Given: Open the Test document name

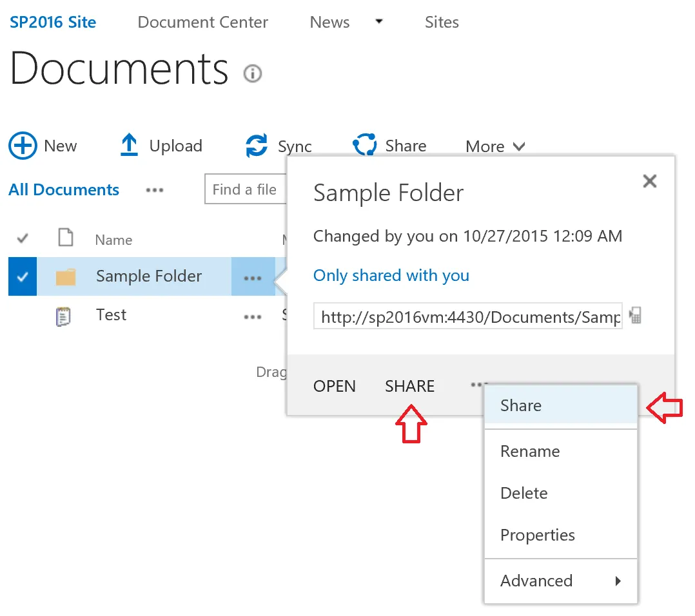Looking at the screenshot, I should [112, 315].
